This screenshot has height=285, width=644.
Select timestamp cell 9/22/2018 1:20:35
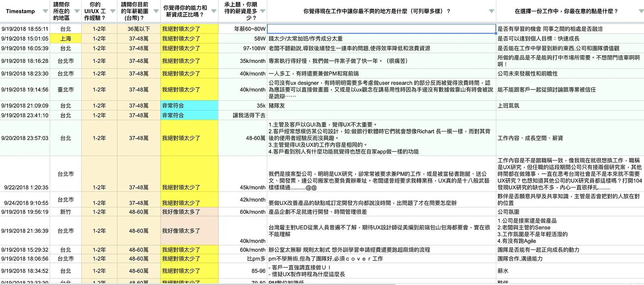pyautogui.click(x=25, y=174)
